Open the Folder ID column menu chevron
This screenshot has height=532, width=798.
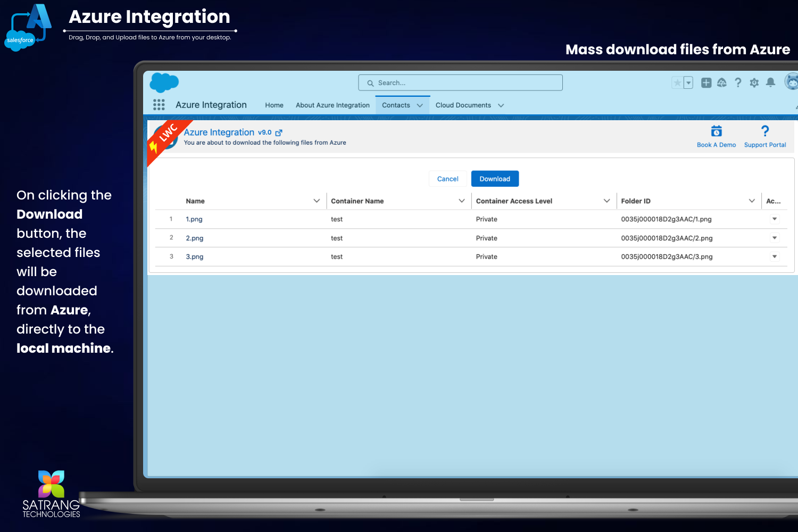click(752, 201)
